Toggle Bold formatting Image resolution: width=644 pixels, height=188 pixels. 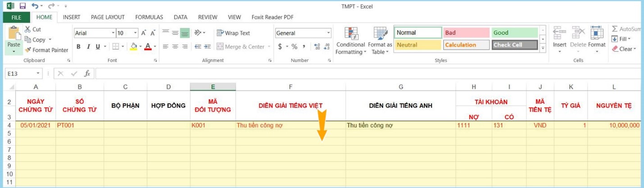coord(78,46)
